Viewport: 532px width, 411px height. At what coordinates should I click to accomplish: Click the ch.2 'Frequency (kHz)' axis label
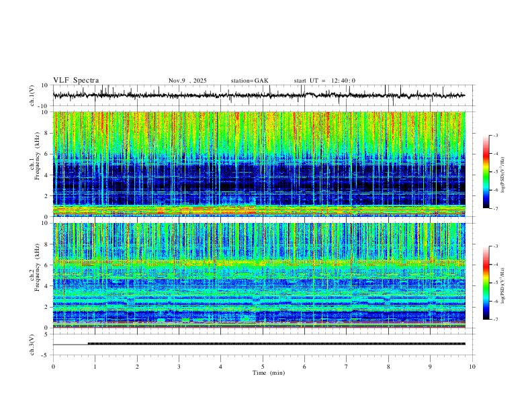[37, 267]
